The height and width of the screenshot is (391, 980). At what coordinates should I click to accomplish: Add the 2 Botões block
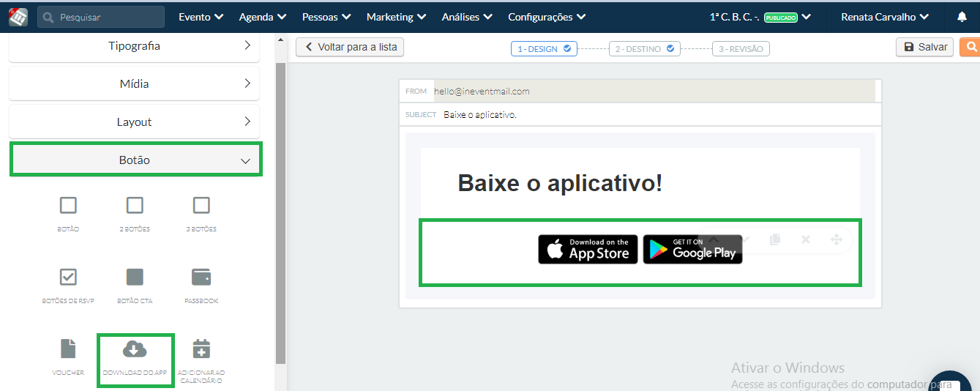(135, 214)
